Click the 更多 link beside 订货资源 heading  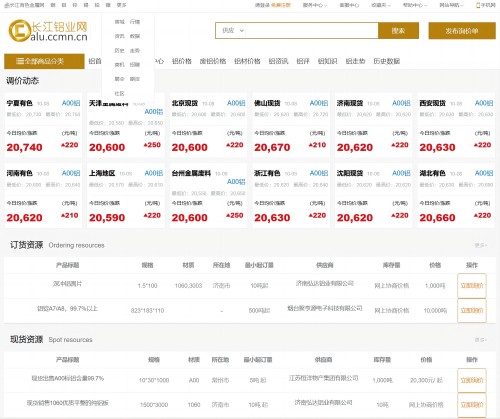coord(480,245)
